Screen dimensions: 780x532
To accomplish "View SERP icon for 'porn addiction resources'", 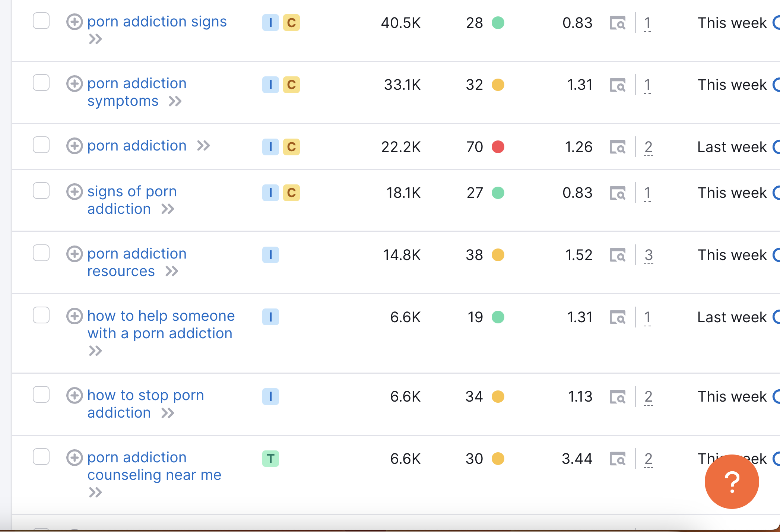I will click(618, 255).
